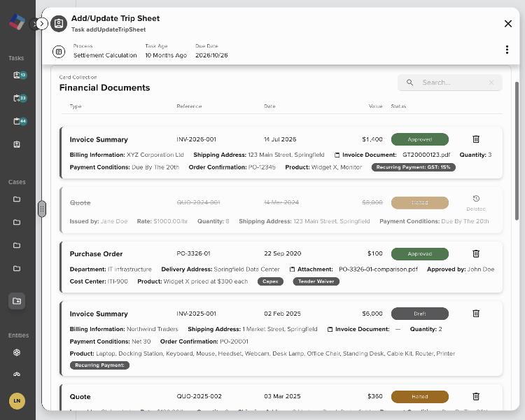This screenshot has width=525, height=420.
Task: Delete Purchase Order PO-3326-01 card
Action: [476, 253]
